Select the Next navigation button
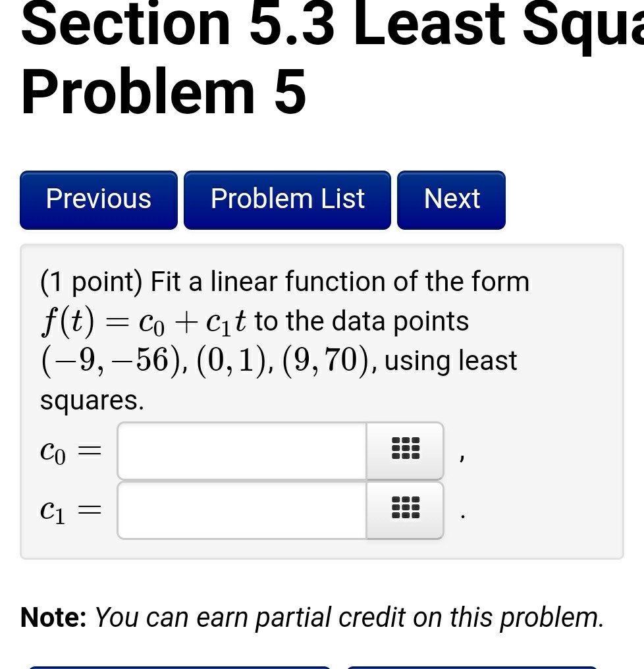The height and width of the screenshot is (669, 644). (451, 199)
